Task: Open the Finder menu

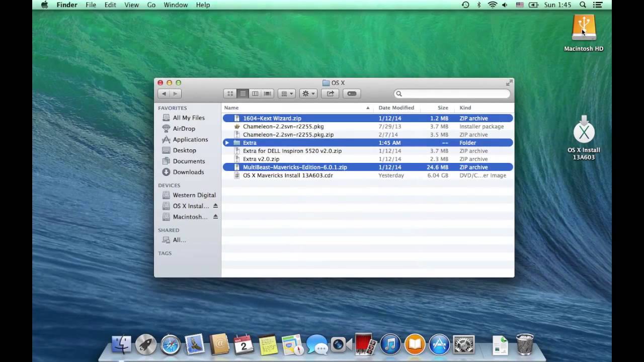Action: click(67, 5)
